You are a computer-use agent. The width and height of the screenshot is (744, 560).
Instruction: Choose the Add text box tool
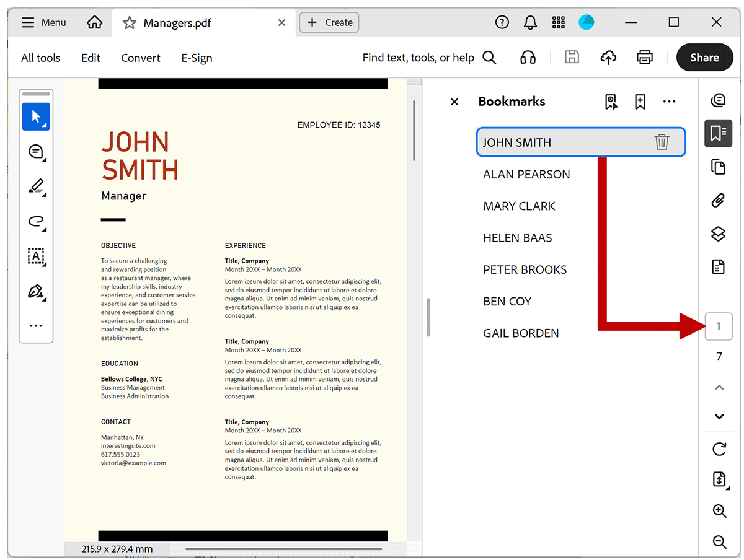[x=36, y=256]
